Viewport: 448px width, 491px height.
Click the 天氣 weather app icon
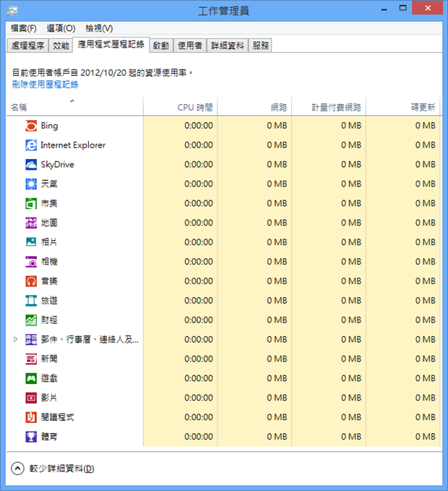point(31,184)
